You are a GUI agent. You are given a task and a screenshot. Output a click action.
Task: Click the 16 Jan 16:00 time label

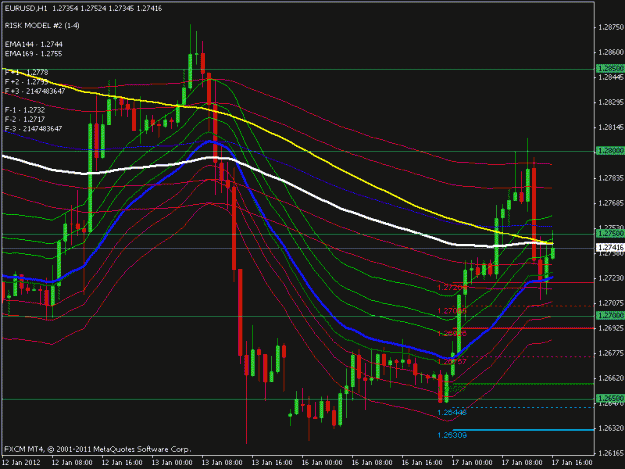(x=422, y=463)
